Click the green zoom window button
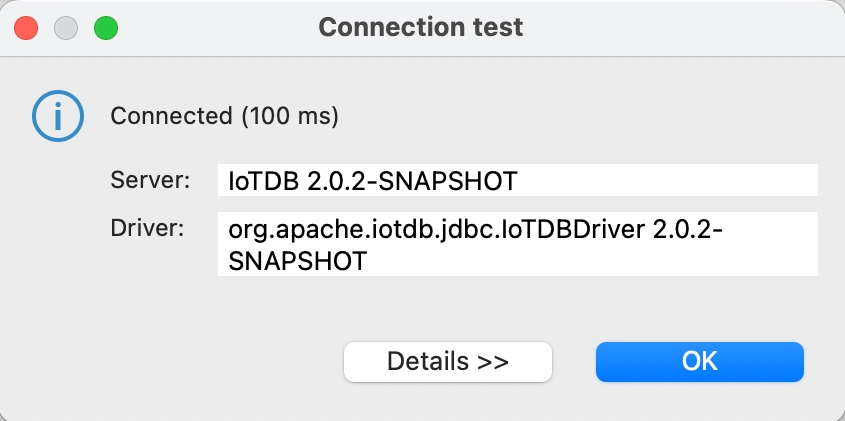 pos(106,28)
